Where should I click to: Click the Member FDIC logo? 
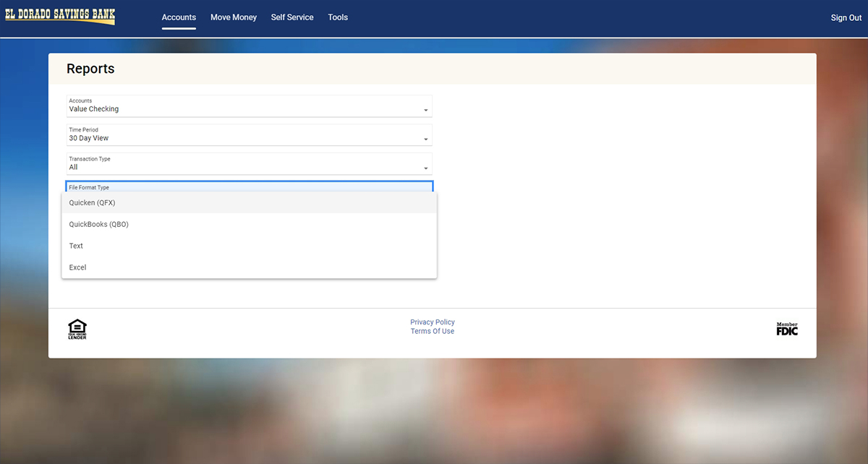pos(786,329)
